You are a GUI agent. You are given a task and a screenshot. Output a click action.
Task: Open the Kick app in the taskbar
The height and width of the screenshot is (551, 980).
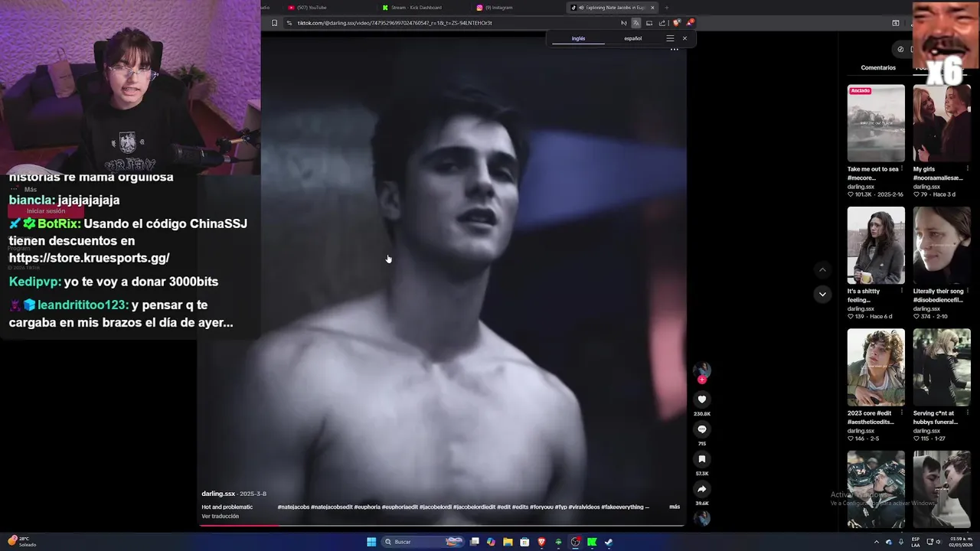click(x=592, y=542)
